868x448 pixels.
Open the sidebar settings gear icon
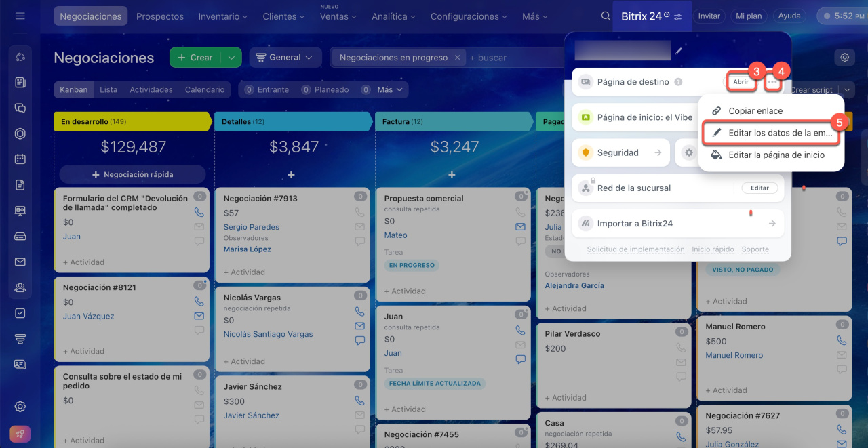pyautogui.click(x=20, y=407)
